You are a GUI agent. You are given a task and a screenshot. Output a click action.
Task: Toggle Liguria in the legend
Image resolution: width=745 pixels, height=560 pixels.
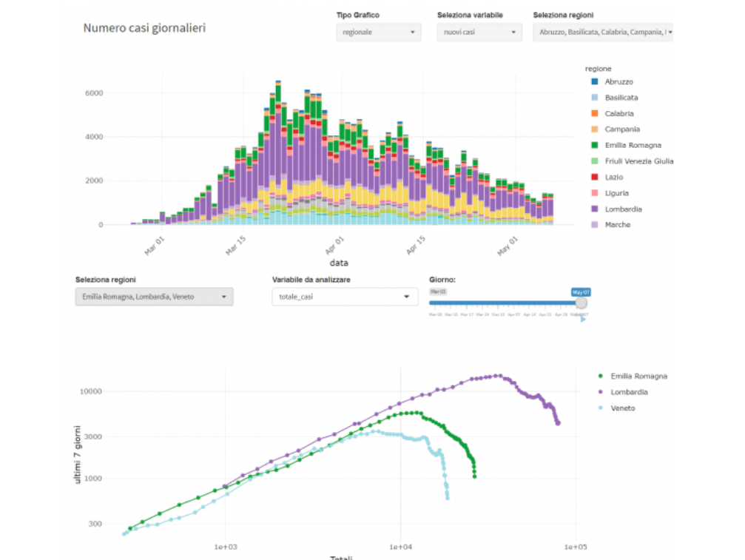[616, 193]
